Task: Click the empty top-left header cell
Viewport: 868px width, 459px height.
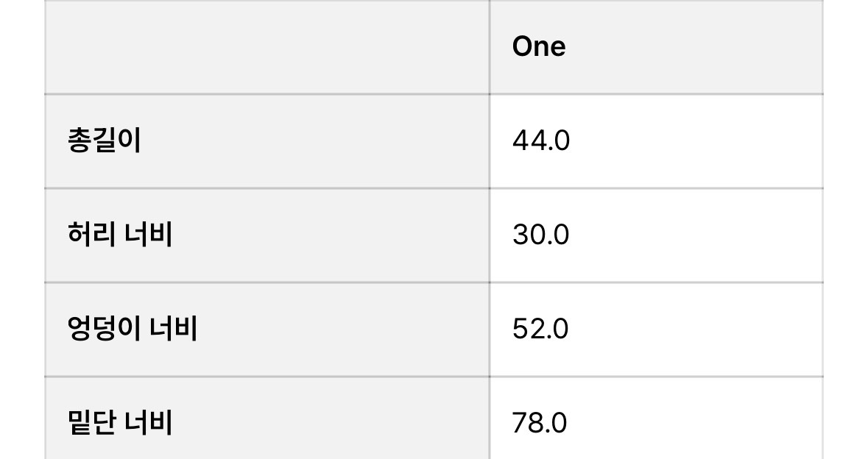Action: click(267, 47)
